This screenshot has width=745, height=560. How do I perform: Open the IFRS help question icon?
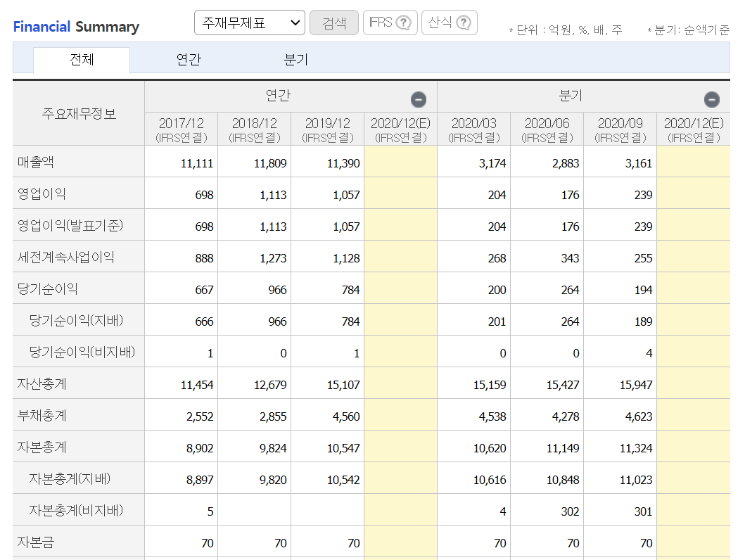click(403, 23)
